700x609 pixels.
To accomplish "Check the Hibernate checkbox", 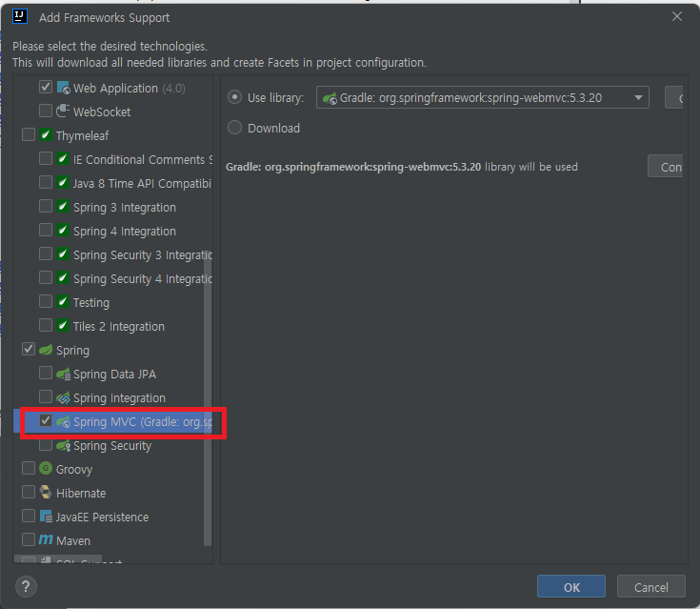I will (x=29, y=492).
